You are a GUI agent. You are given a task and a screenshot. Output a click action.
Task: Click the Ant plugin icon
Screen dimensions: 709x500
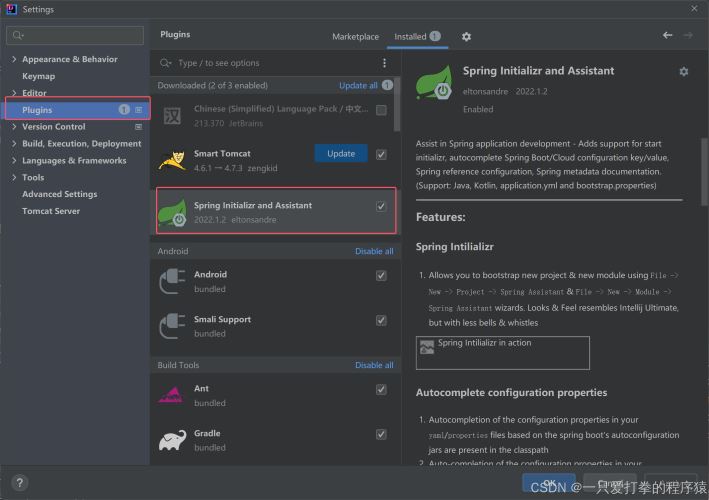[171, 395]
